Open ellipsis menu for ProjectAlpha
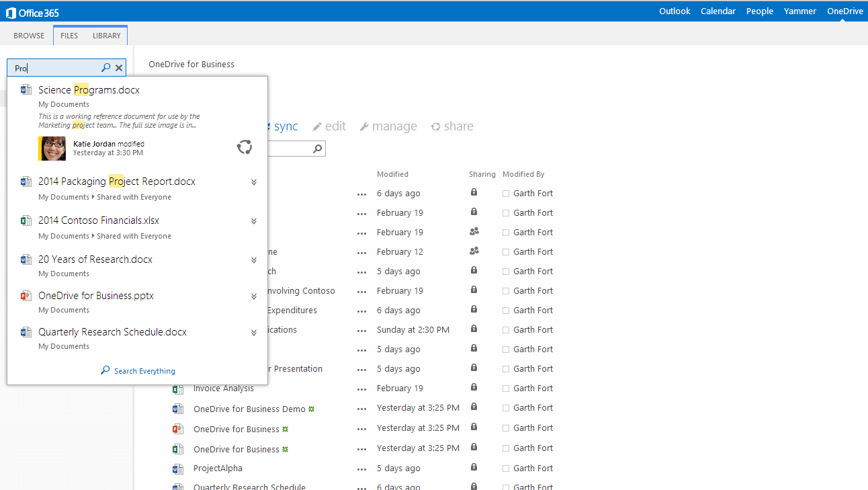Image resolution: width=868 pixels, height=490 pixels. pos(362,469)
